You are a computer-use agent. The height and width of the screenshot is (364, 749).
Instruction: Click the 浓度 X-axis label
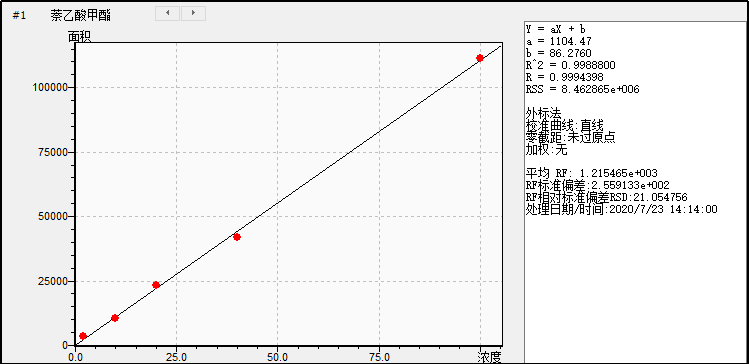click(x=490, y=357)
